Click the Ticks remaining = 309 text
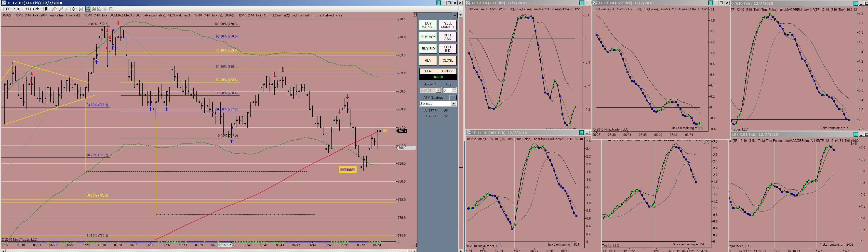Image resolution: width=868 pixels, height=252 pixels. click(x=687, y=128)
